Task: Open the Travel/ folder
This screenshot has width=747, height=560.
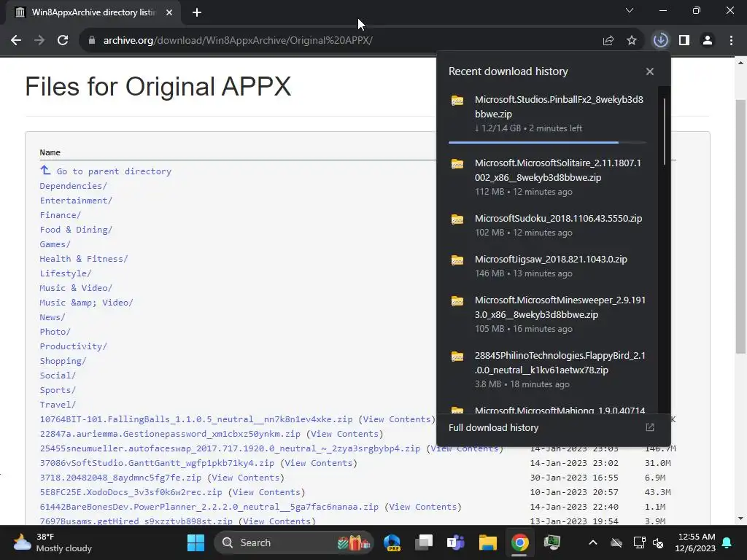Action: [x=58, y=405]
